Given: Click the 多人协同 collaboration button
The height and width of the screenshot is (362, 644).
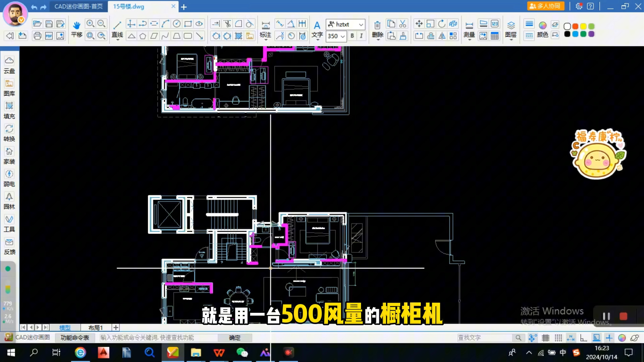Looking at the screenshot, I should [x=546, y=6].
